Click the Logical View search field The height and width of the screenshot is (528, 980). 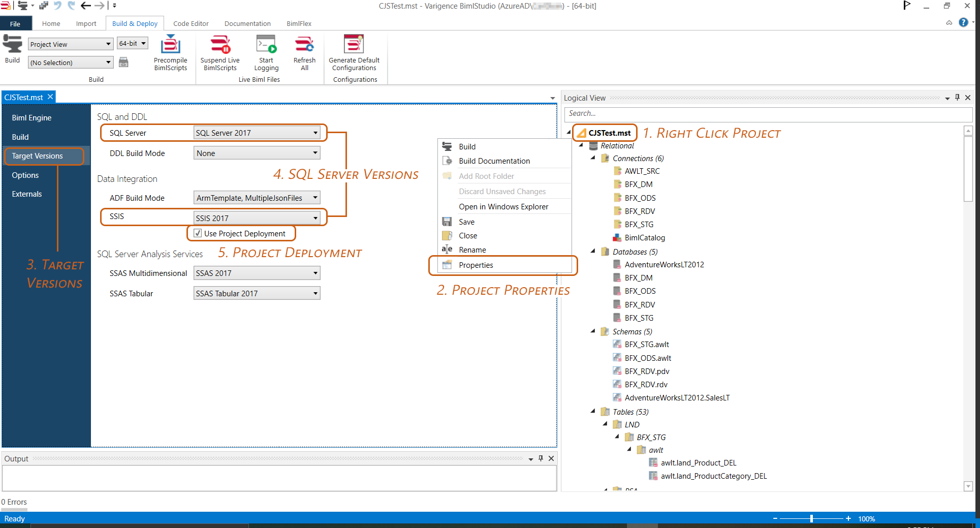coord(768,114)
